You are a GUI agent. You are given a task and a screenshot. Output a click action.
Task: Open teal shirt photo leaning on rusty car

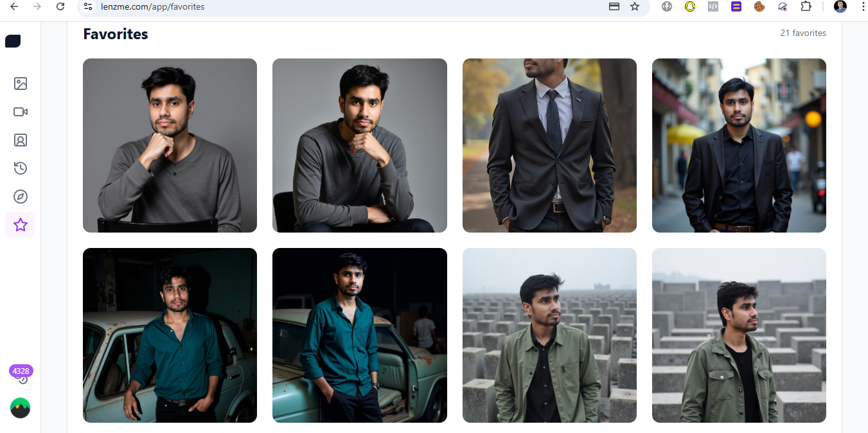(x=360, y=335)
